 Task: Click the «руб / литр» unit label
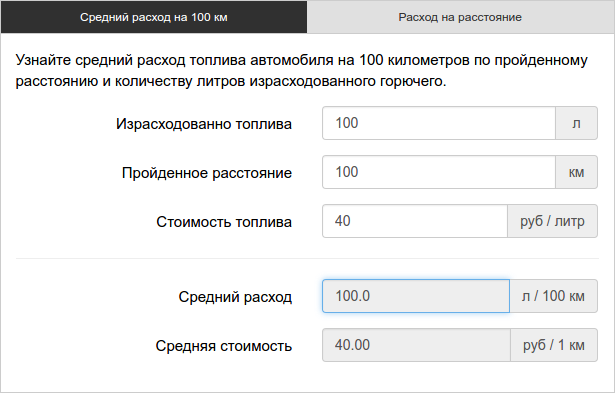pos(552,221)
